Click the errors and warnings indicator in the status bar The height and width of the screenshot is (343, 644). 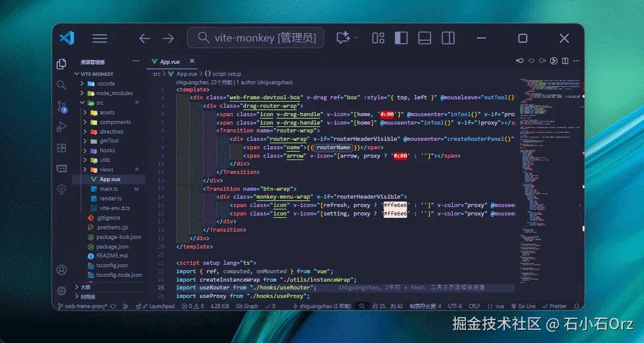[x=192, y=306]
